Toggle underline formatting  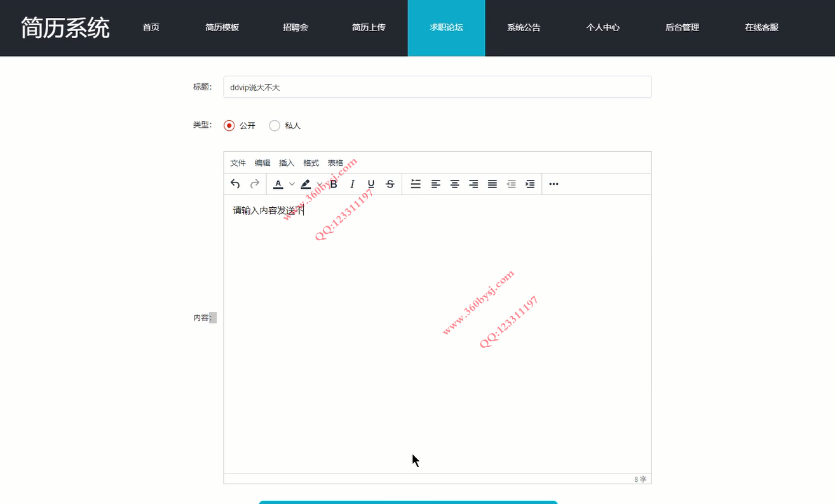(x=371, y=184)
